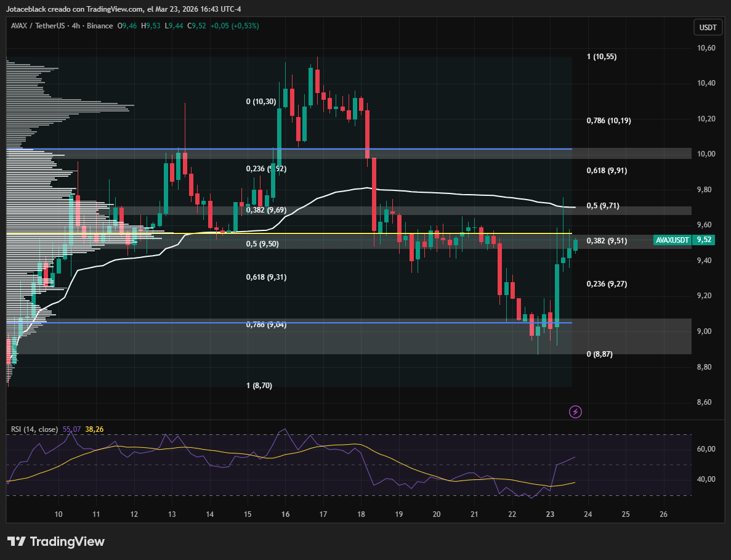Click the TradingView logo icon
Screen dimensions: 731x560
point(17,542)
